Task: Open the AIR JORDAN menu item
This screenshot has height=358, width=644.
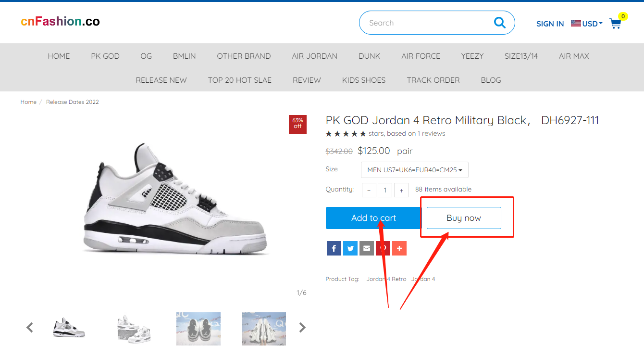Action: click(x=314, y=56)
